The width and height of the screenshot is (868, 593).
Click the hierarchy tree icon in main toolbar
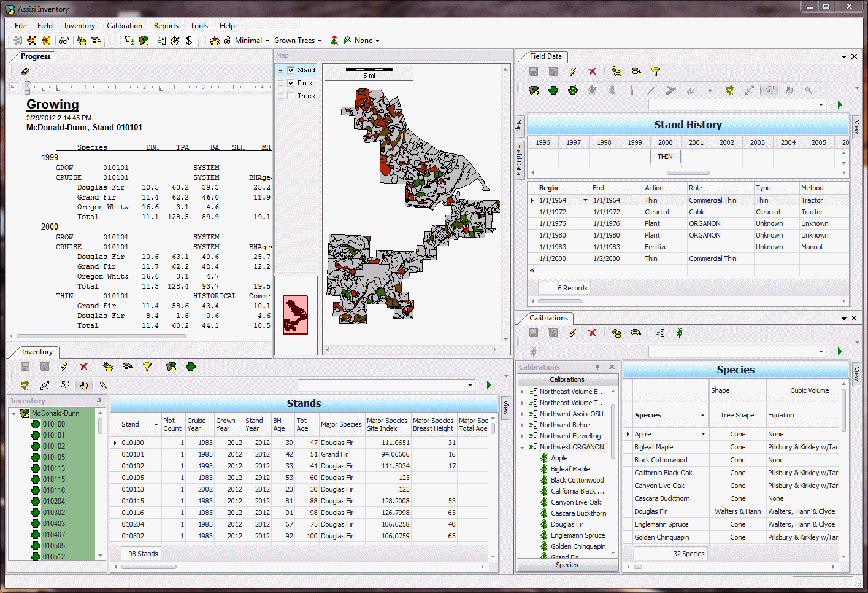(129, 41)
